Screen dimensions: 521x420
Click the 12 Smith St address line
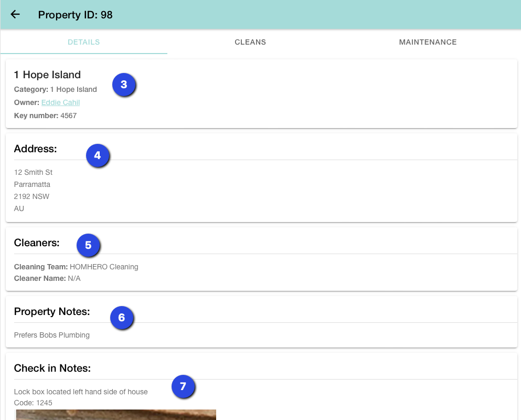tap(33, 172)
